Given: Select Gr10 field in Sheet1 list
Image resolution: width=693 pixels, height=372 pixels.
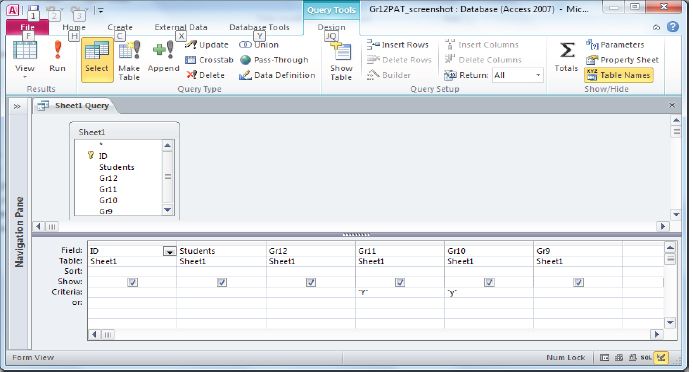Looking at the screenshot, I should pos(108,200).
